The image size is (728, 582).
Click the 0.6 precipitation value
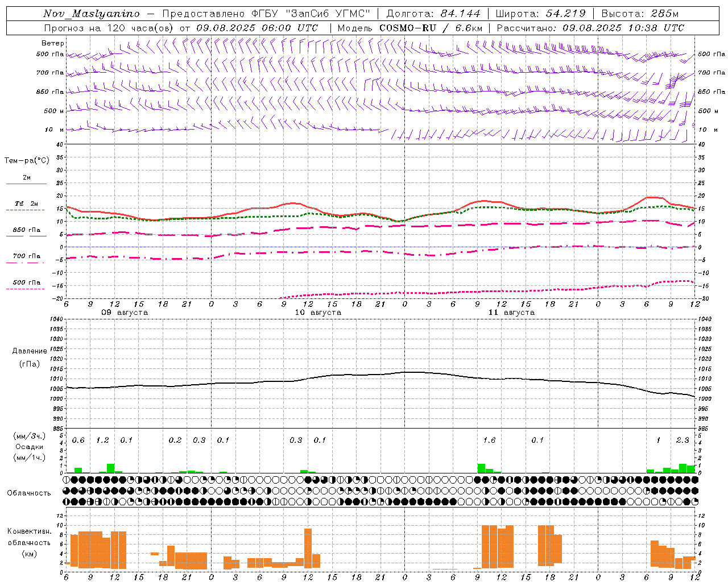click(x=78, y=440)
